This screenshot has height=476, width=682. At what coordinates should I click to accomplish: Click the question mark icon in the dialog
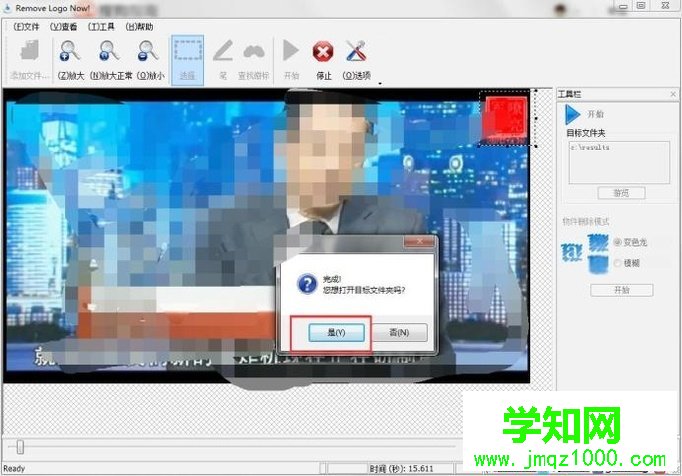(307, 284)
